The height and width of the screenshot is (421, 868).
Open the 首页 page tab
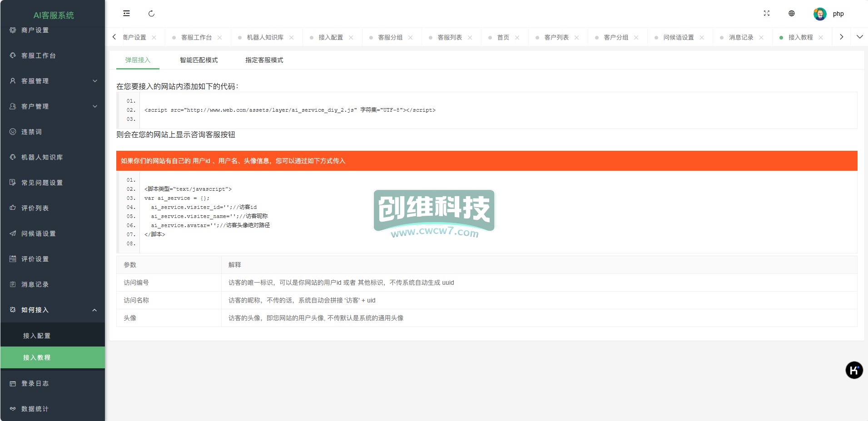point(503,37)
